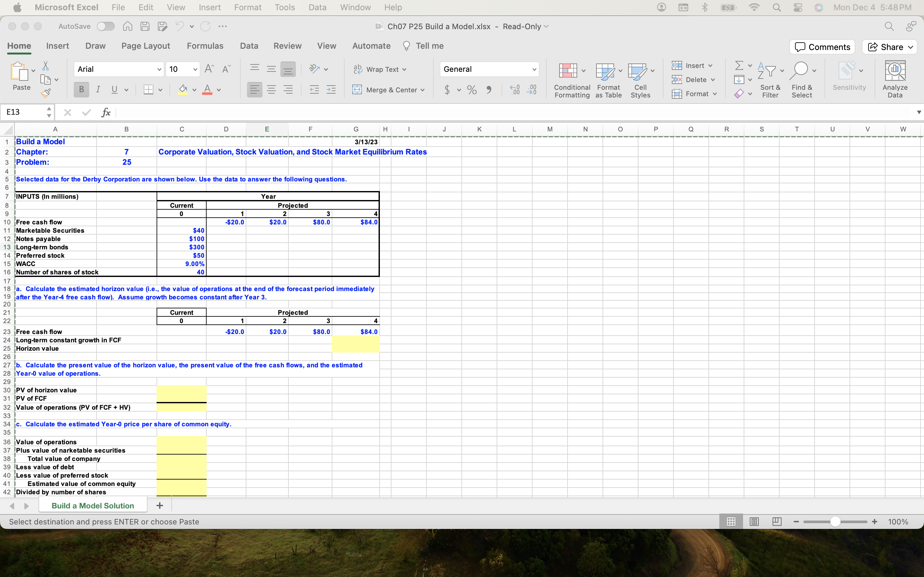Open the Data menu in the menu bar

[x=318, y=7]
